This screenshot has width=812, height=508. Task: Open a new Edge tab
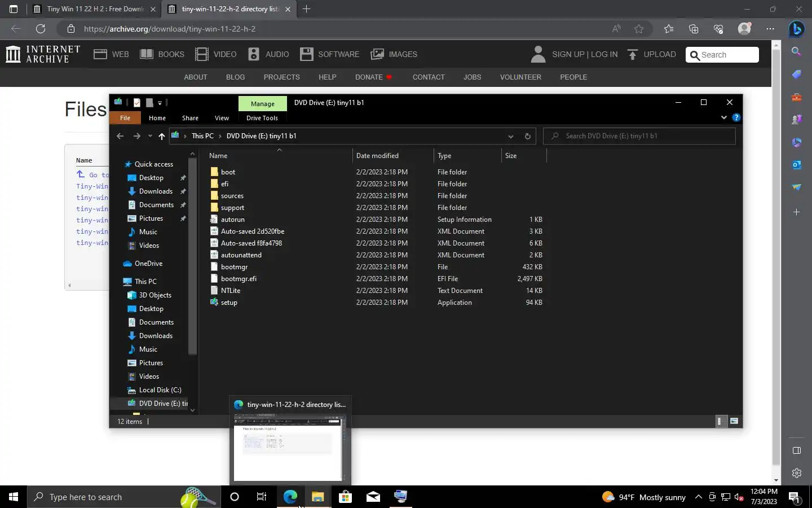306,9
